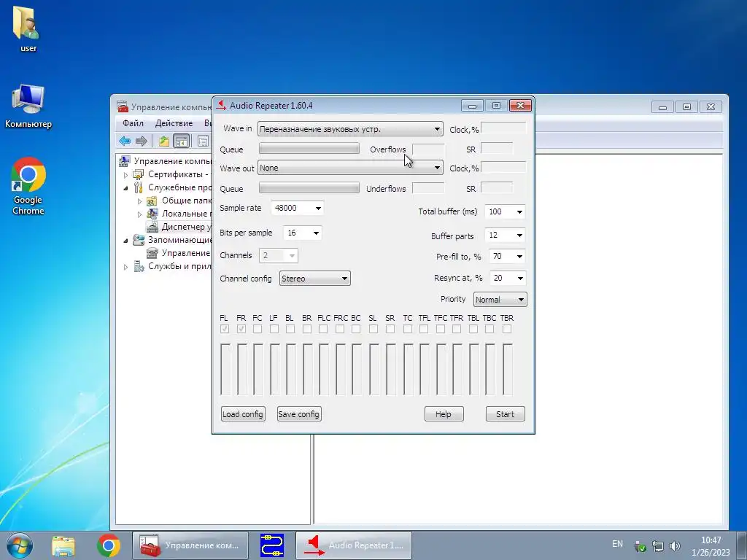
Task: Click the network tray icon
Action: [658, 546]
